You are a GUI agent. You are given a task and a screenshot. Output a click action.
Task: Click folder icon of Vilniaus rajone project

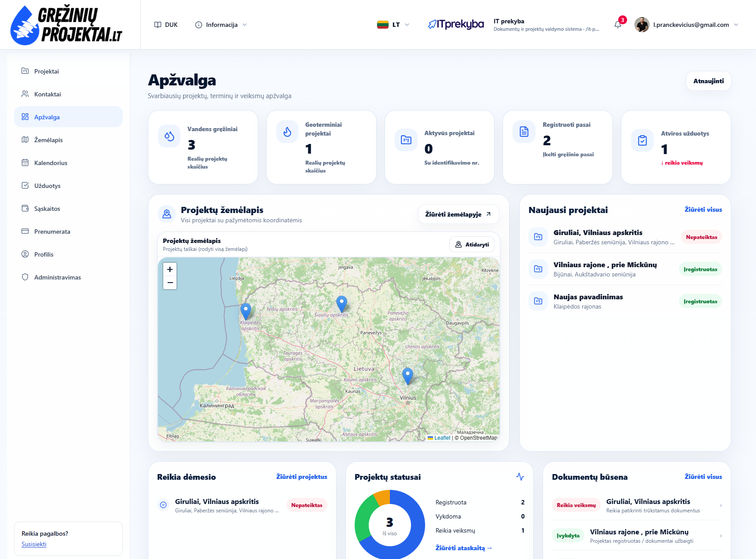click(x=538, y=269)
